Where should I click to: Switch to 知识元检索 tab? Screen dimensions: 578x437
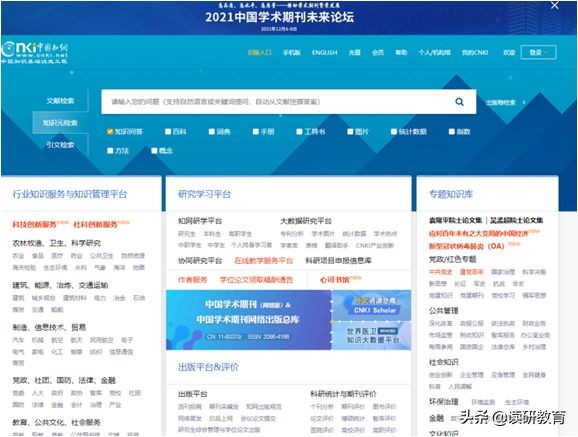click(x=60, y=123)
